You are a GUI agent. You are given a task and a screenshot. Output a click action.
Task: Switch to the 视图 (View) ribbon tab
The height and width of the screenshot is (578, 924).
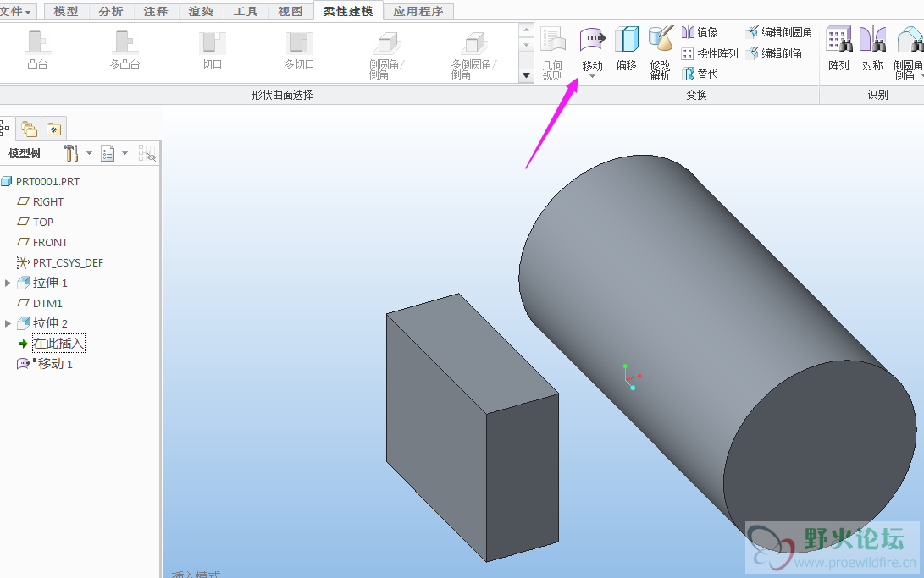(x=290, y=11)
